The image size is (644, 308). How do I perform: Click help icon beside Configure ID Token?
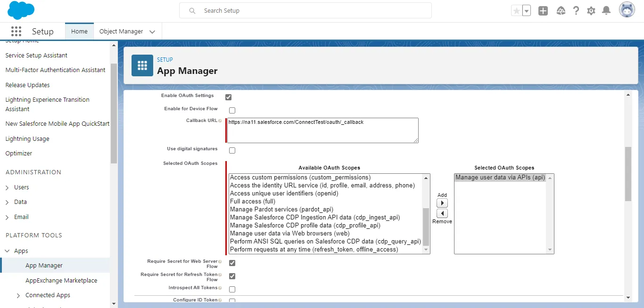point(220,300)
